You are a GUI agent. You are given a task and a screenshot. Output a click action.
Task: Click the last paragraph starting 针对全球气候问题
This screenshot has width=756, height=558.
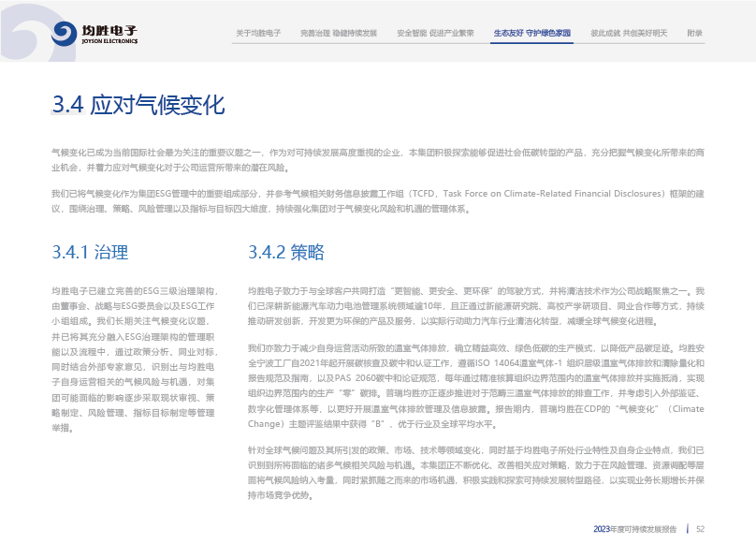pos(475,464)
